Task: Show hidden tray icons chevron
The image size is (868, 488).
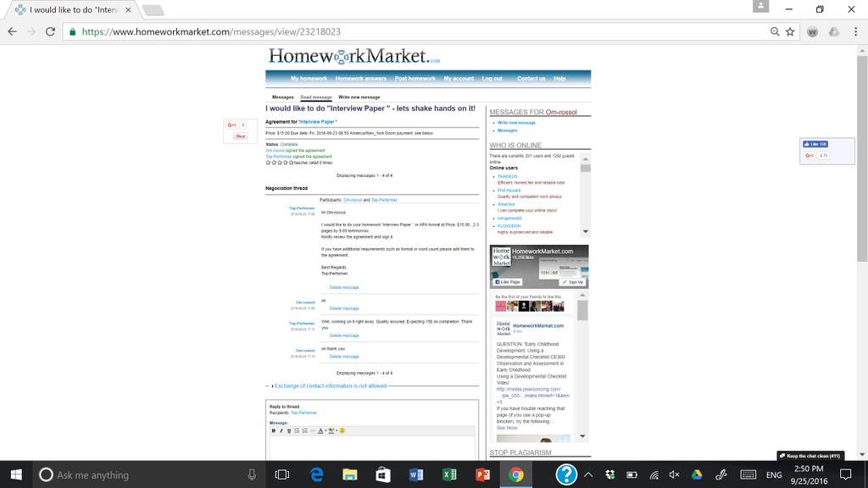Action: [x=588, y=474]
